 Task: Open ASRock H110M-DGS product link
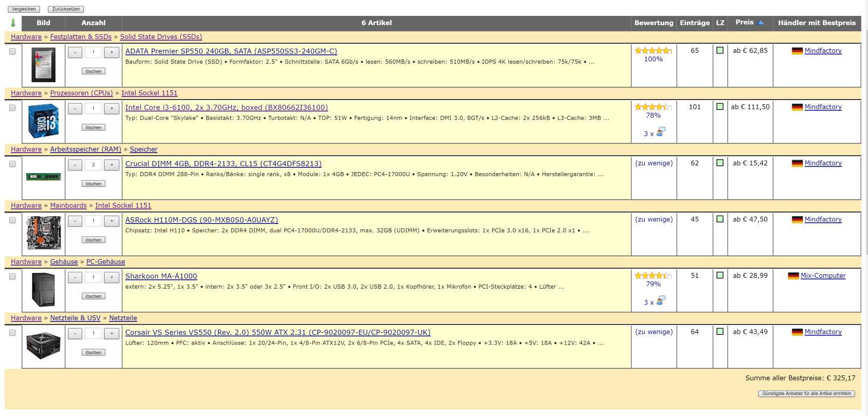pos(201,220)
